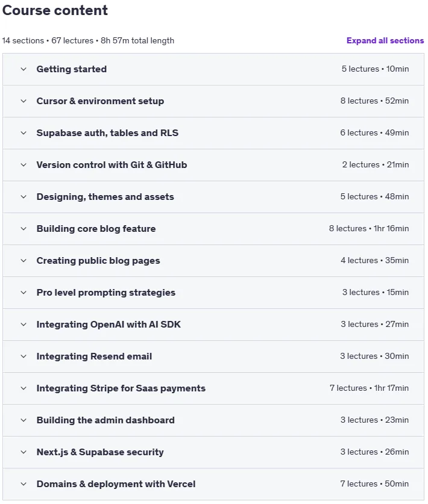Image resolution: width=428 pixels, height=504 pixels.
Task: Open Next.js & Supabase security section title
Action: pyautogui.click(x=99, y=452)
